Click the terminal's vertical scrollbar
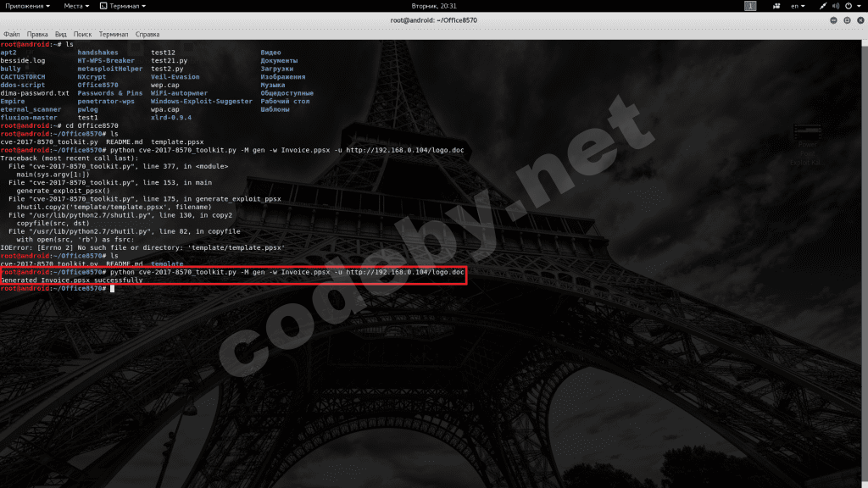 tap(865, 263)
